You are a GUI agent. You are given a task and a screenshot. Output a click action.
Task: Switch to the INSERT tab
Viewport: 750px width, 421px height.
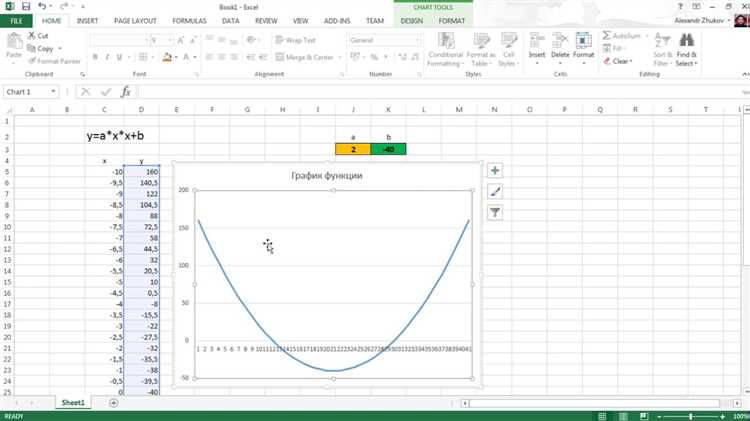coord(87,21)
